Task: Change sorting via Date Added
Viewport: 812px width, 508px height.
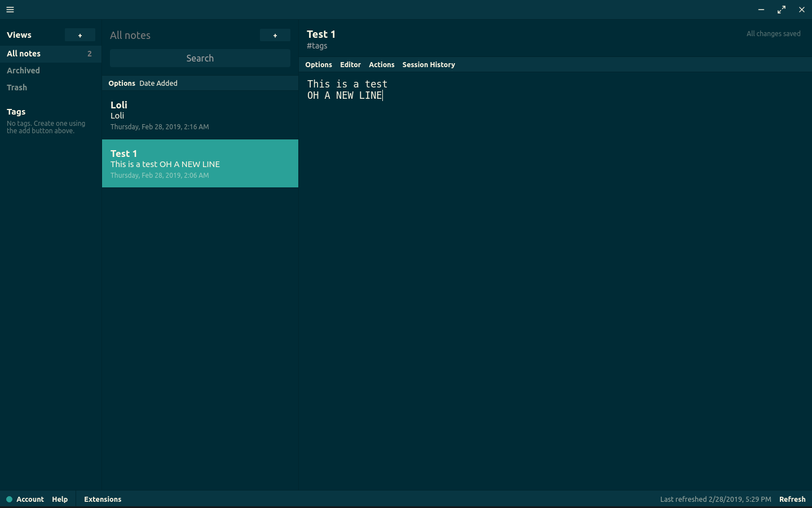Action: pyautogui.click(x=158, y=83)
